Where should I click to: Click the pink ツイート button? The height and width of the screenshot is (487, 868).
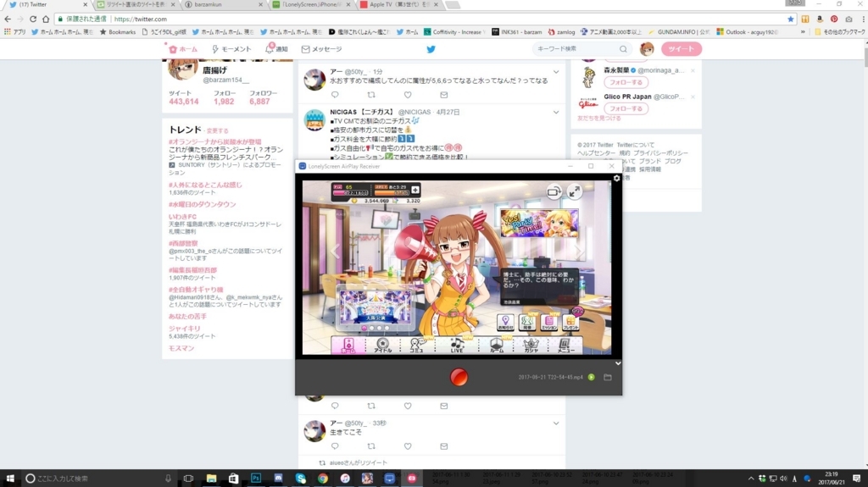(681, 49)
